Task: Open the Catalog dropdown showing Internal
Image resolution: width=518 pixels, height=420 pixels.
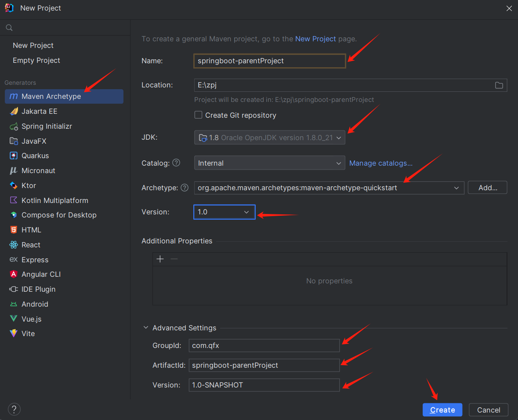Action: [270, 163]
